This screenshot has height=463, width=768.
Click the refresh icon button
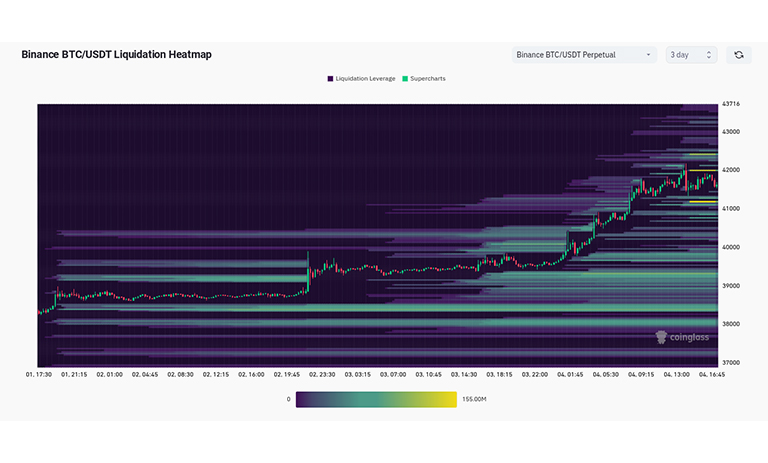pyautogui.click(x=739, y=55)
